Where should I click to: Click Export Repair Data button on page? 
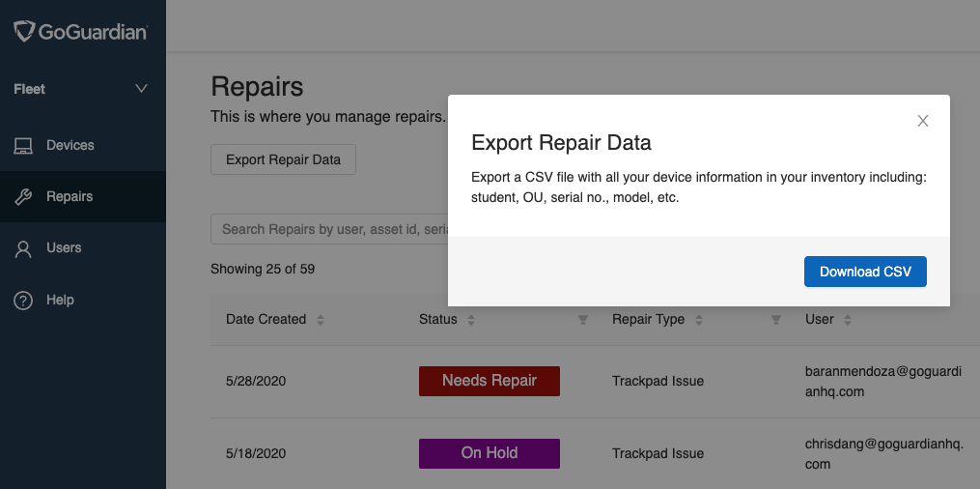tap(283, 159)
